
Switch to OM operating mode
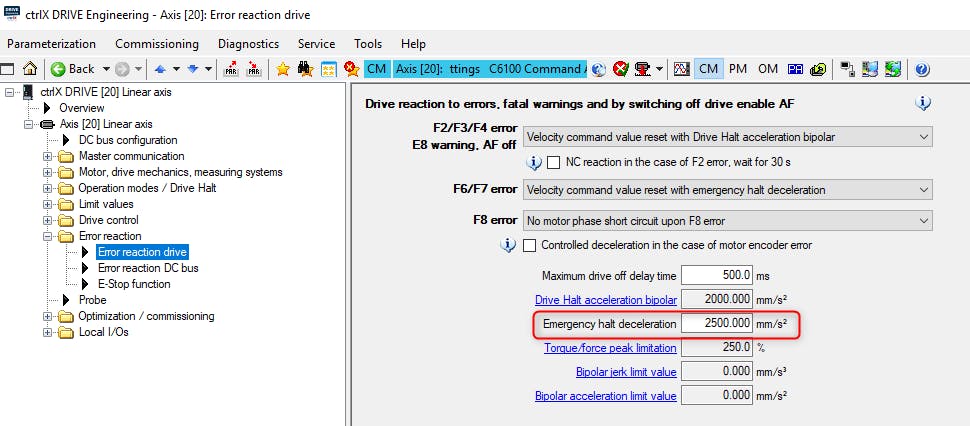(x=768, y=69)
